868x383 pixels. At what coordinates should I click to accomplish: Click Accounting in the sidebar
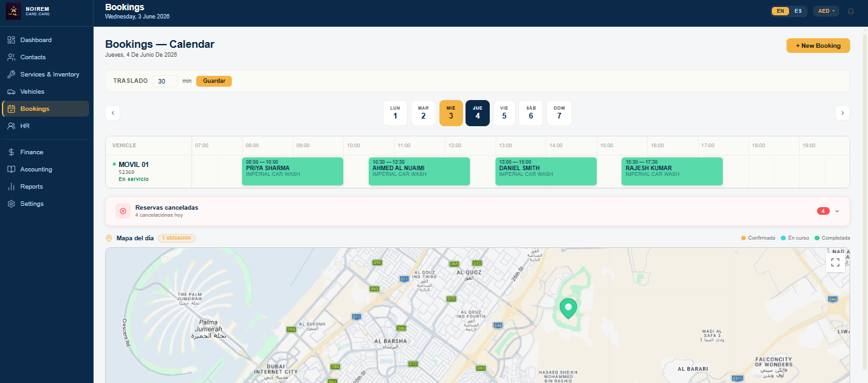(x=46, y=170)
